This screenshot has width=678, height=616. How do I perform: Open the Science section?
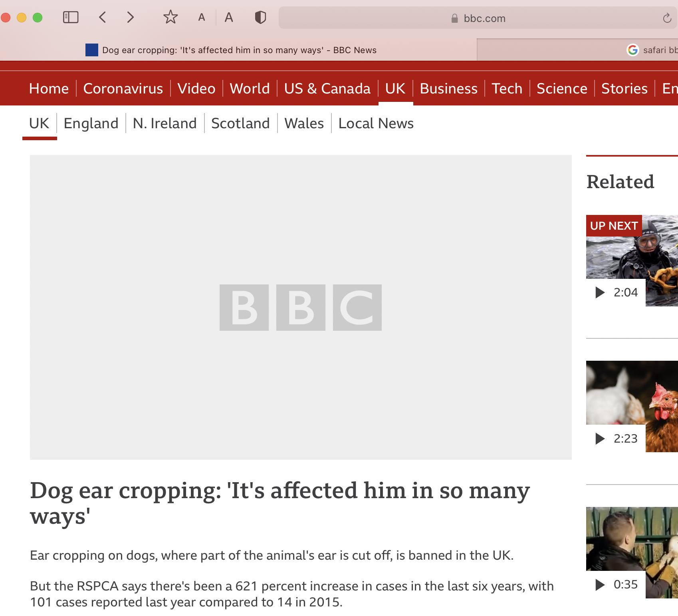[562, 88]
